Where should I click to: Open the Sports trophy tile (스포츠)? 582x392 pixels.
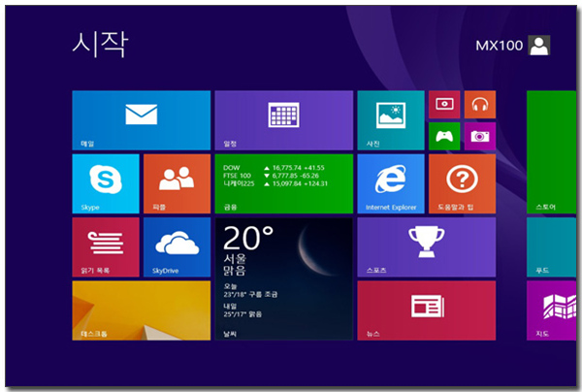[427, 247]
